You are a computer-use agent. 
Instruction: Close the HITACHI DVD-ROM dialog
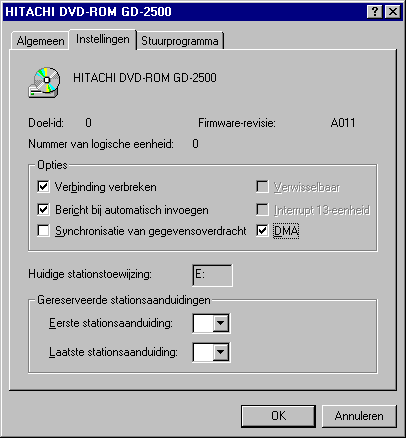pyautogui.click(x=393, y=12)
